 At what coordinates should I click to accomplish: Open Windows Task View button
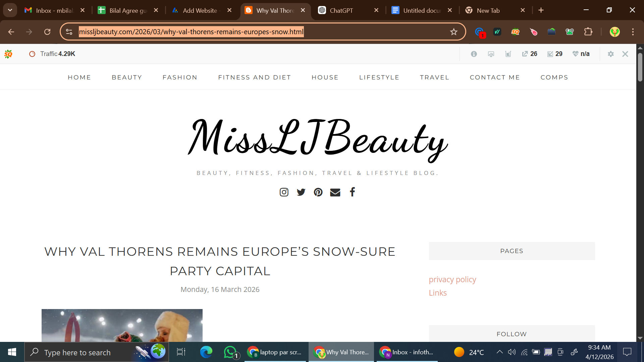pos(181,352)
